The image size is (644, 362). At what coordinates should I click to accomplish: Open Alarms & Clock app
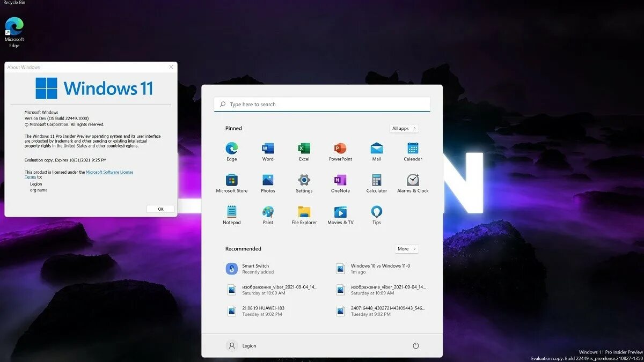tap(413, 183)
